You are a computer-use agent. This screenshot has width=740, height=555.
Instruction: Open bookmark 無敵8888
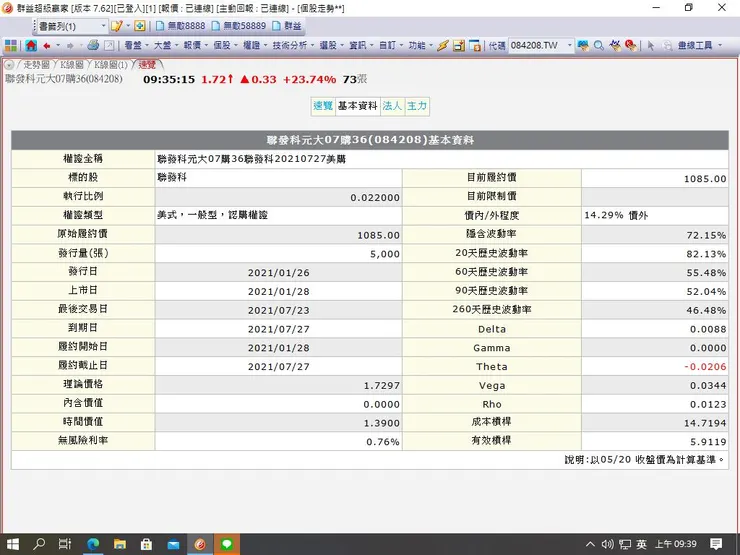[180, 25]
